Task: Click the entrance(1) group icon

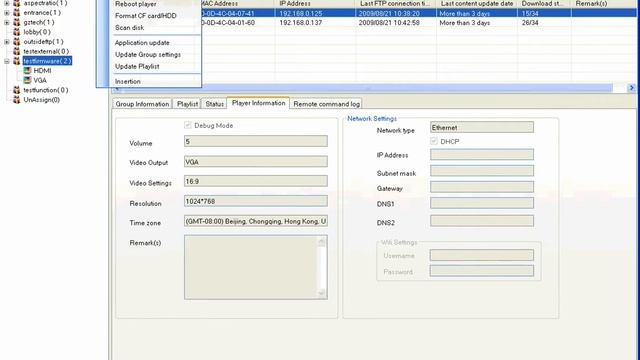Action: 17,13
